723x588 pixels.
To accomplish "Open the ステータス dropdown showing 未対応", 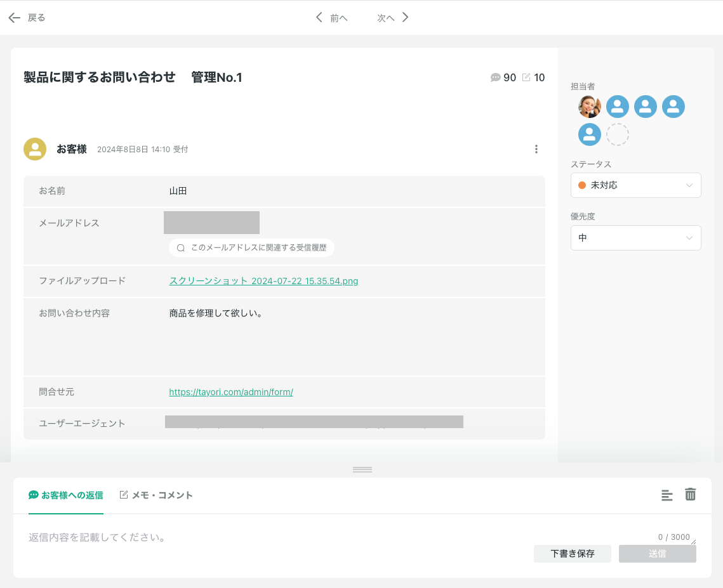I will (x=635, y=185).
